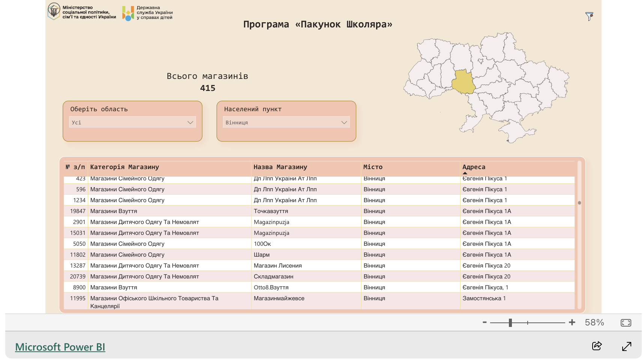Sort by the № з/п column header
Screen dimensions: 644x360
click(x=75, y=167)
